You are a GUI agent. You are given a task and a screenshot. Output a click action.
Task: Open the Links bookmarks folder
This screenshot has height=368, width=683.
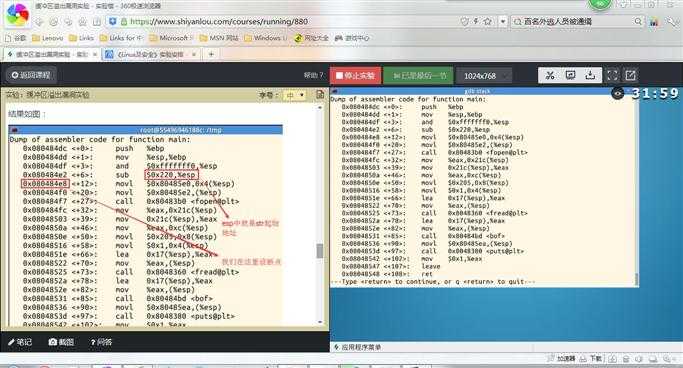pyautogui.click(x=81, y=38)
